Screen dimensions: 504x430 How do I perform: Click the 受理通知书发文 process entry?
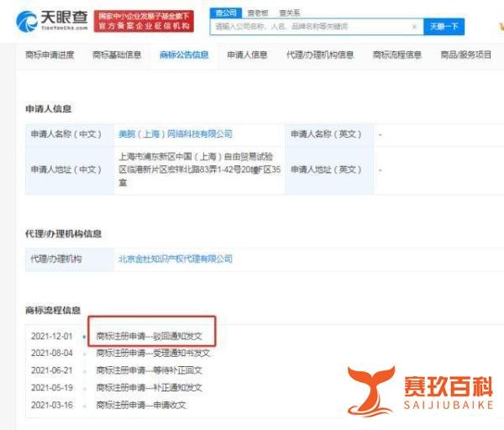coord(153,354)
